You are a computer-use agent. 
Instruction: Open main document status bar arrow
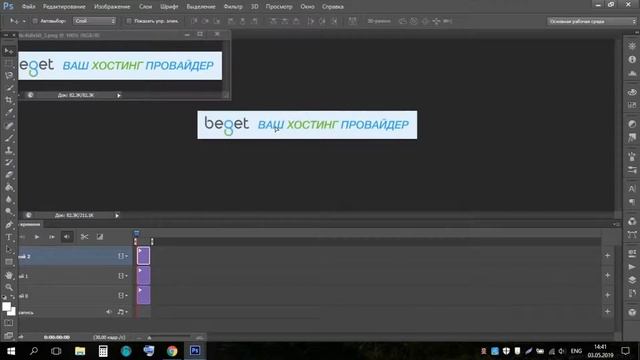tap(117, 215)
